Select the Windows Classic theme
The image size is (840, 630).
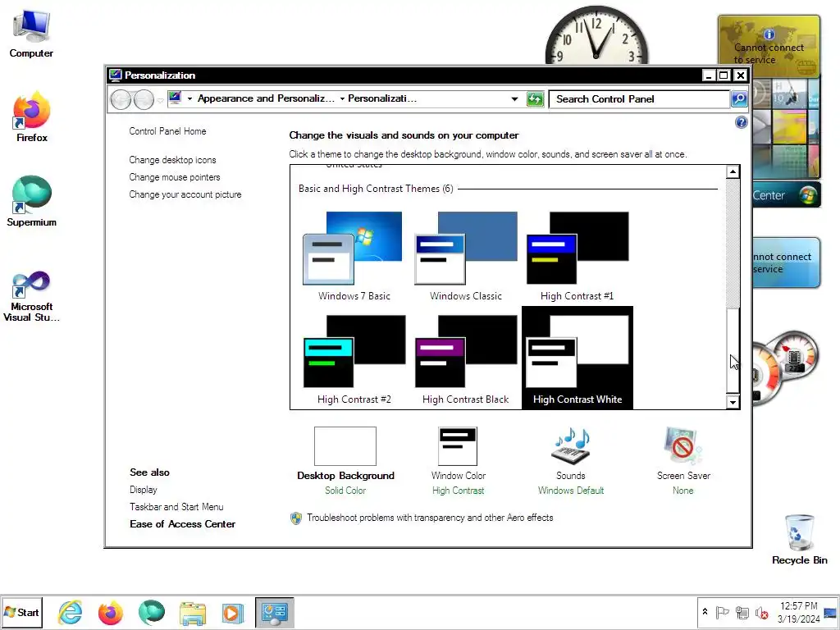click(x=466, y=256)
